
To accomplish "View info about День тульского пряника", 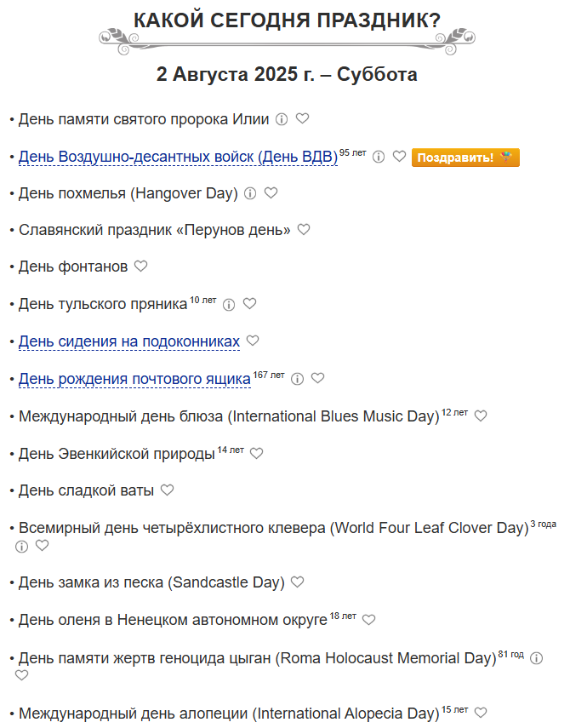I will pyautogui.click(x=229, y=305).
